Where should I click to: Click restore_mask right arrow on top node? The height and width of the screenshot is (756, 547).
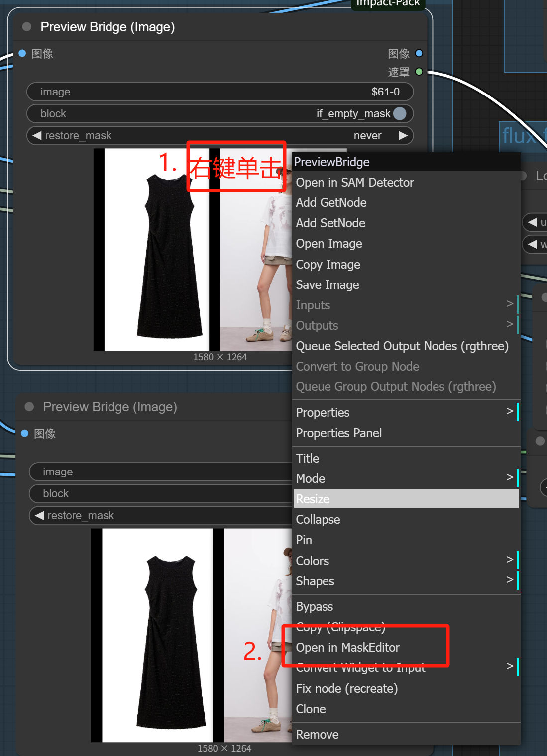[x=403, y=136]
